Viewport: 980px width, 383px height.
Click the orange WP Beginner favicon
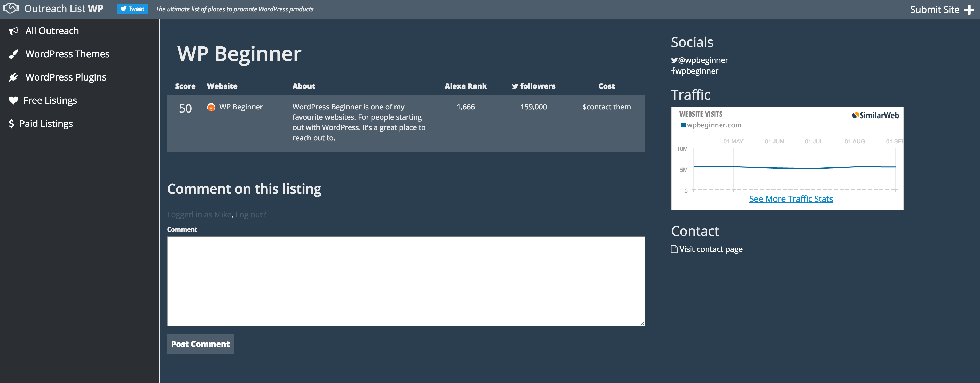[x=211, y=107]
